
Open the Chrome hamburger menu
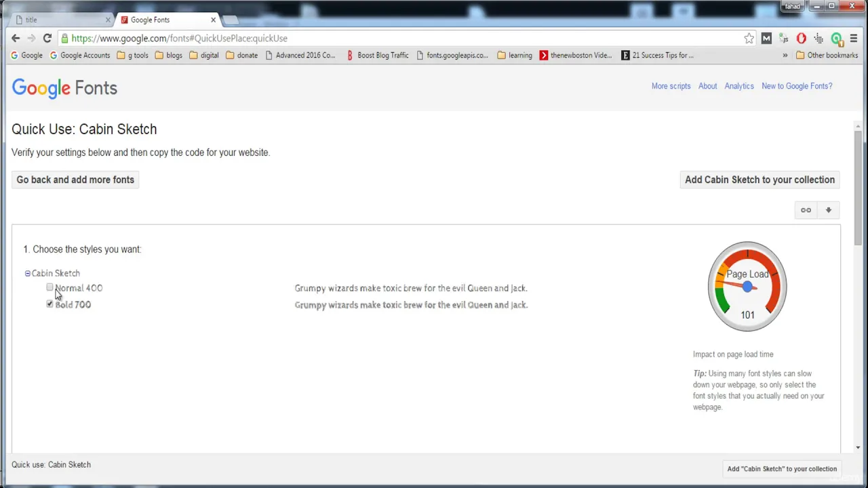coord(854,39)
